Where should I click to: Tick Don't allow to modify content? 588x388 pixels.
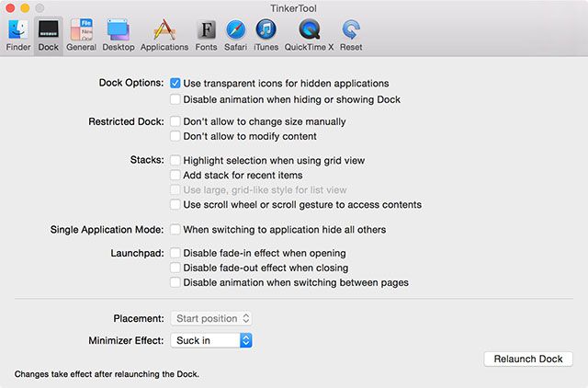[x=175, y=136]
